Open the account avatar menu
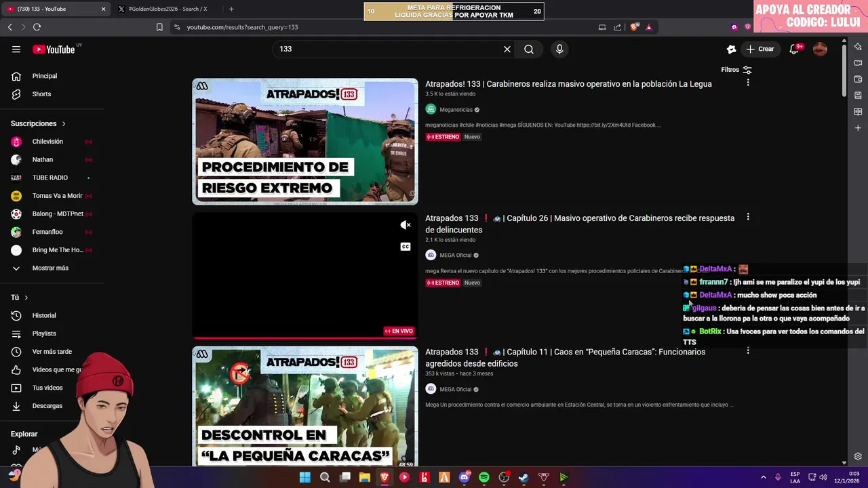The height and width of the screenshot is (488, 868). (820, 49)
